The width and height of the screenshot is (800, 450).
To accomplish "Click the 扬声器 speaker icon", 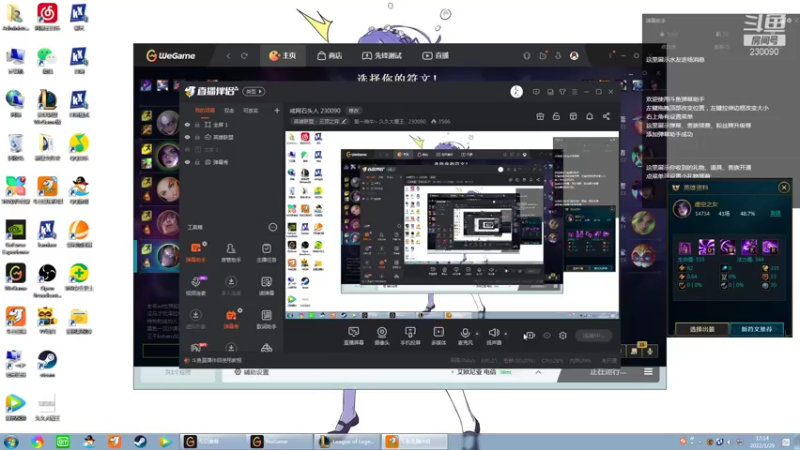I will (x=493, y=333).
